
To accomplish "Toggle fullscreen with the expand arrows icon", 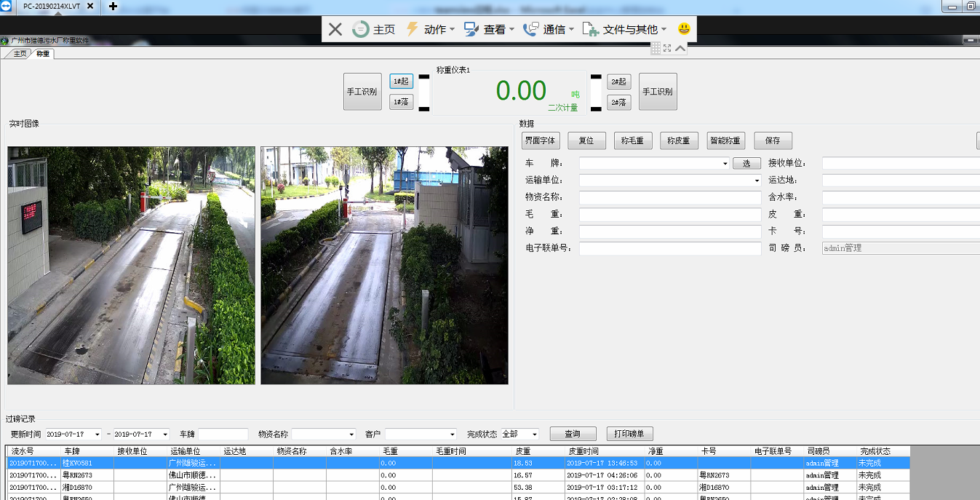I will tap(667, 48).
